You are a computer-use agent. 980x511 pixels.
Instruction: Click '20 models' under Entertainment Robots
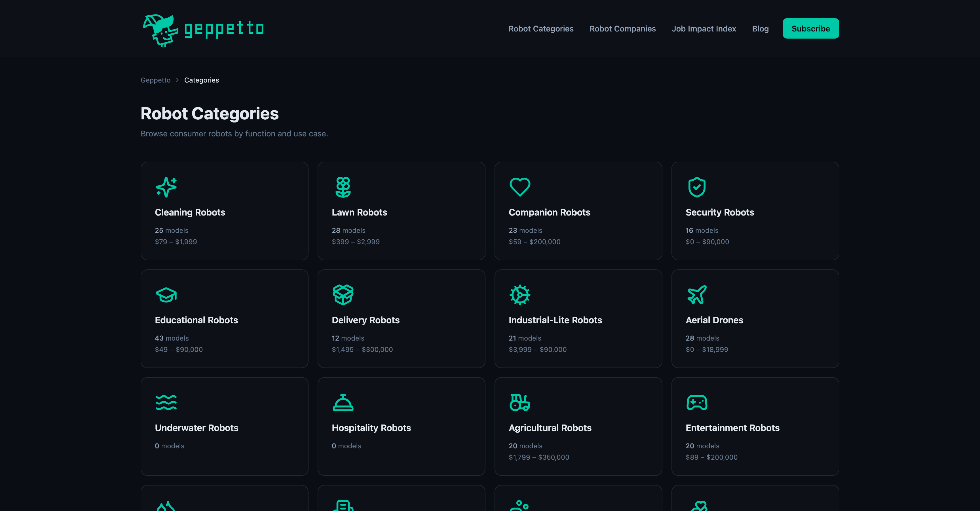click(x=702, y=445)
